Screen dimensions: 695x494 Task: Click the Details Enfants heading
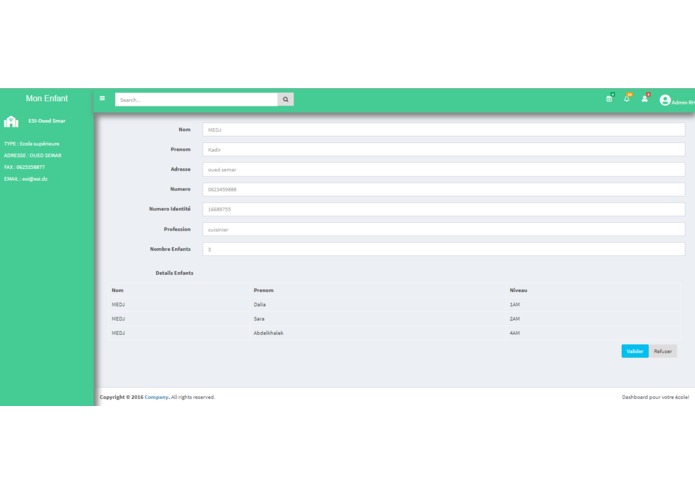click(x=174, y=273)
